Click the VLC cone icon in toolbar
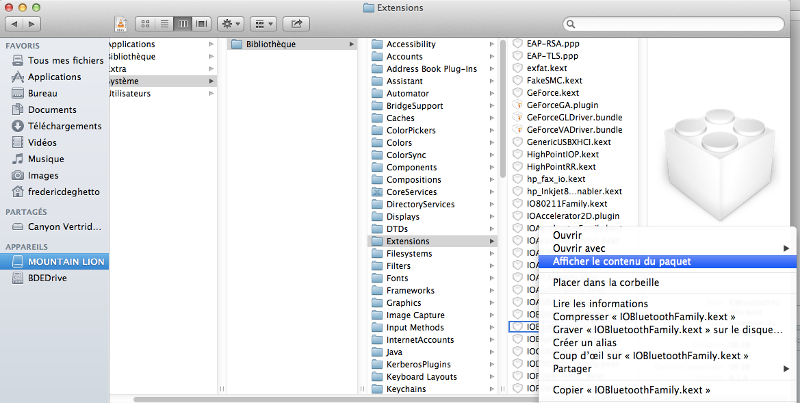The height and width of the screenshot is (403, 800). [121, 24]
